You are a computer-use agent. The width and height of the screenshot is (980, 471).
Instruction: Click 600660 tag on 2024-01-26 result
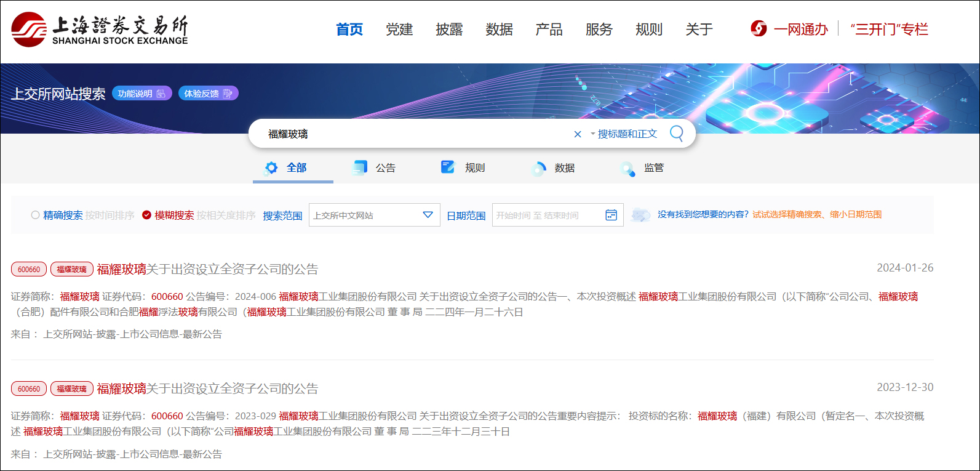point(29,269)
